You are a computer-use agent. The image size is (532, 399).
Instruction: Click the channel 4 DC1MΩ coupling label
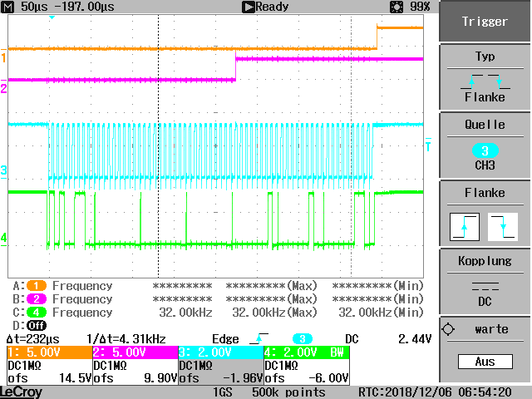[281, 366]
